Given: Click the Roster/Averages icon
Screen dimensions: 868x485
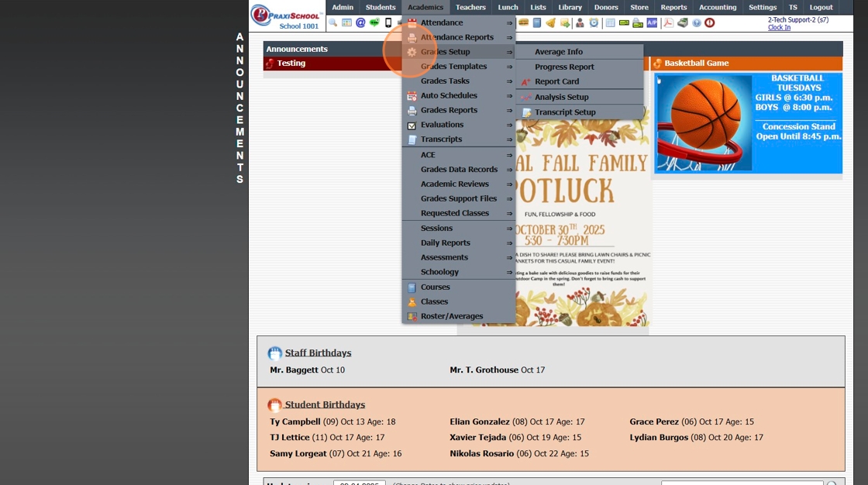Looking at the screenshot, I should 412,317.
